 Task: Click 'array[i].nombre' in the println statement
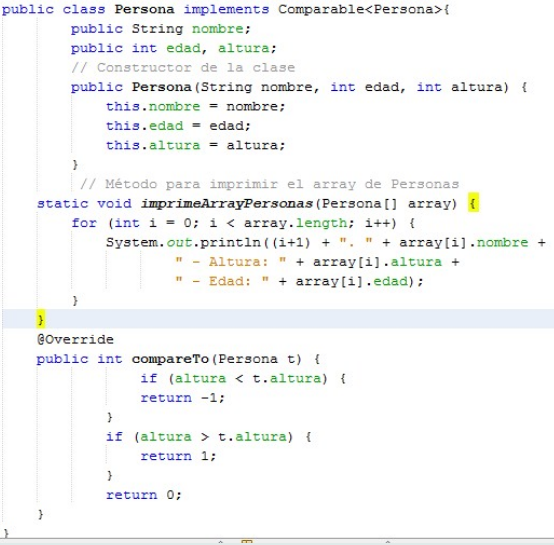tap(464, 243)
